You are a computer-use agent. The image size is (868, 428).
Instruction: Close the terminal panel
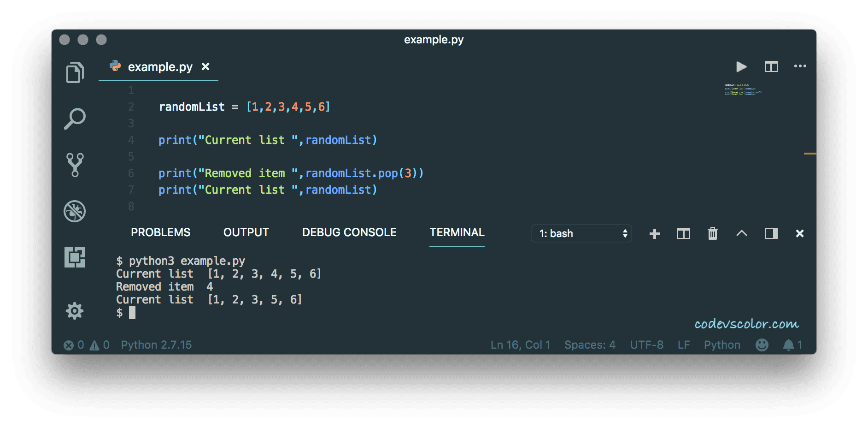(800, 234)
